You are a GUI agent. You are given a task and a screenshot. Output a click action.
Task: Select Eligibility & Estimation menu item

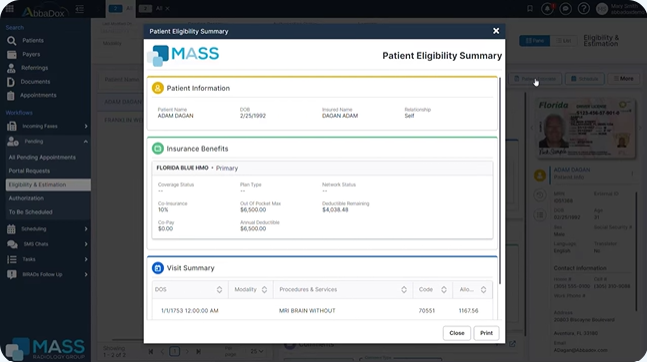pyautogui.click(x=48, y=185)
